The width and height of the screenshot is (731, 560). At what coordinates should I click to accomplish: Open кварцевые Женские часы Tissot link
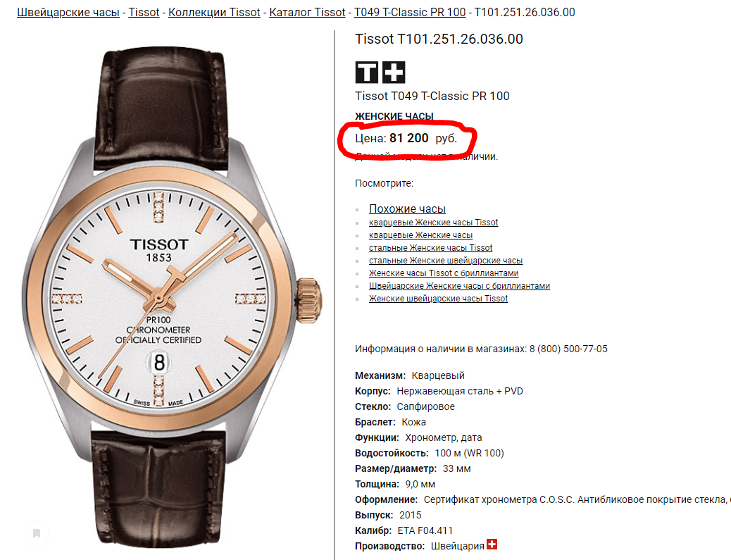click(433, 223)
